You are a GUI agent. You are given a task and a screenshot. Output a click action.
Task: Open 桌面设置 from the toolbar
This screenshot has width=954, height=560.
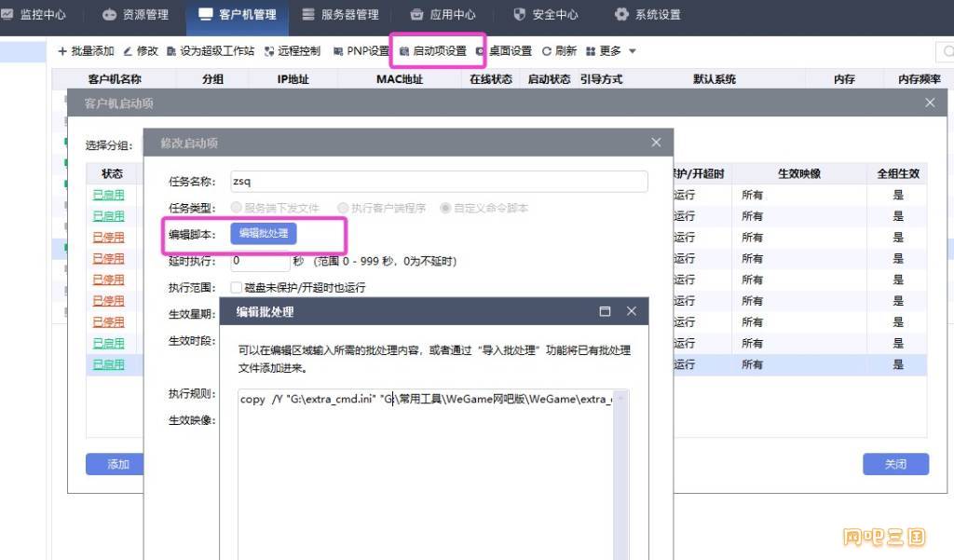click(x=504, y=51)
